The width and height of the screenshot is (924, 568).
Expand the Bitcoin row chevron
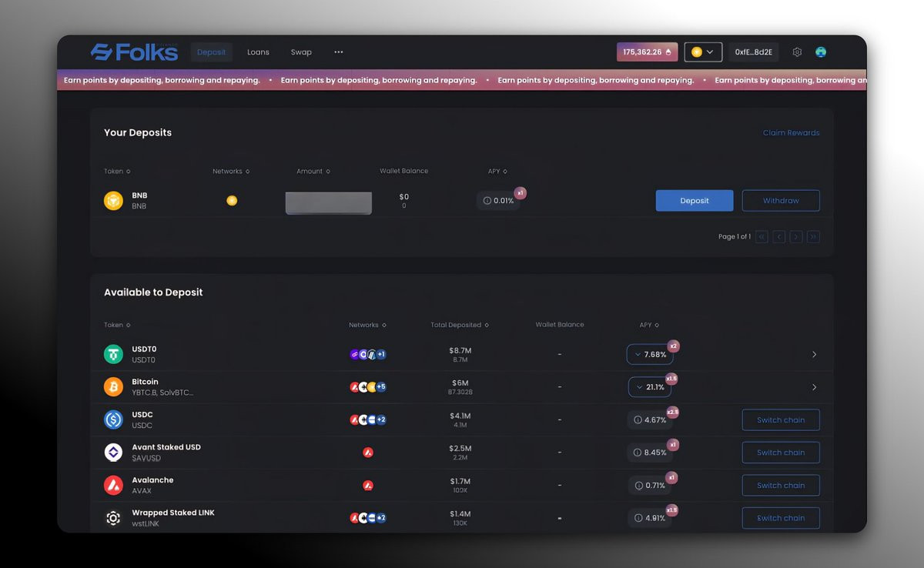coord(815,387)
